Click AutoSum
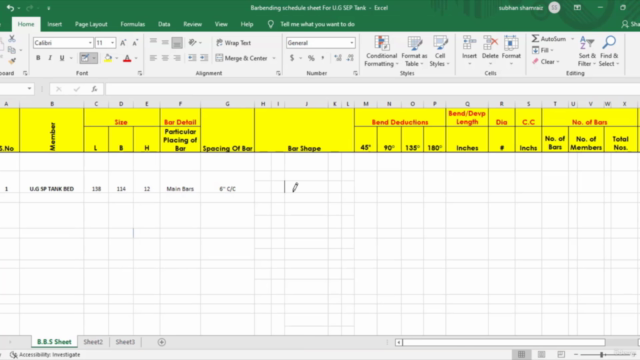The width and height of the screenshot is (640, 360). (549, 39)
